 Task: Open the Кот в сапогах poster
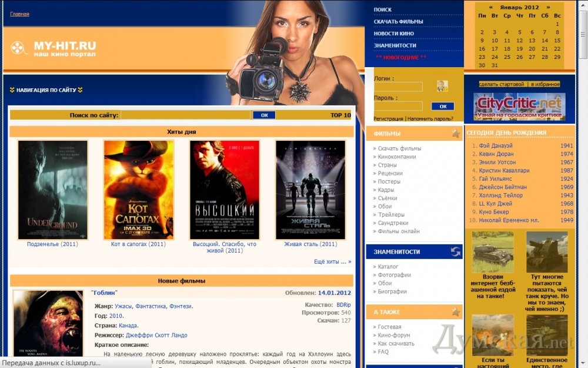pos(138,190)
